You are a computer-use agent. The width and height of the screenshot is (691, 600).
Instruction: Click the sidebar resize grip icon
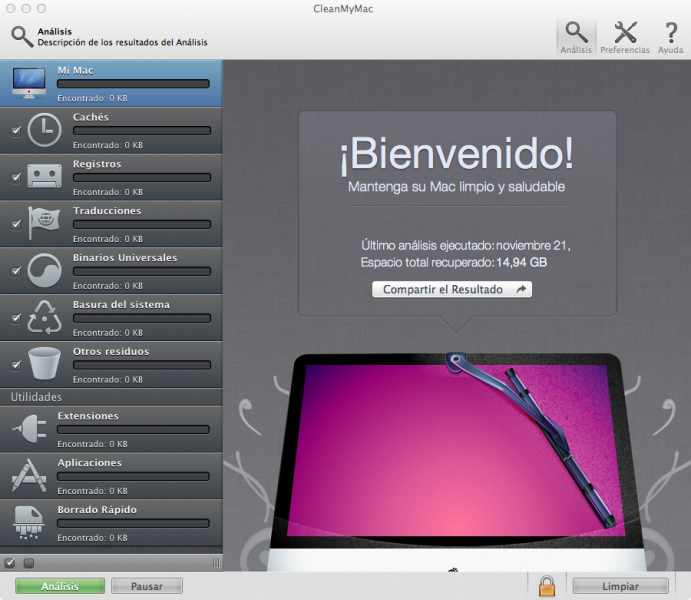click(216, 563)
